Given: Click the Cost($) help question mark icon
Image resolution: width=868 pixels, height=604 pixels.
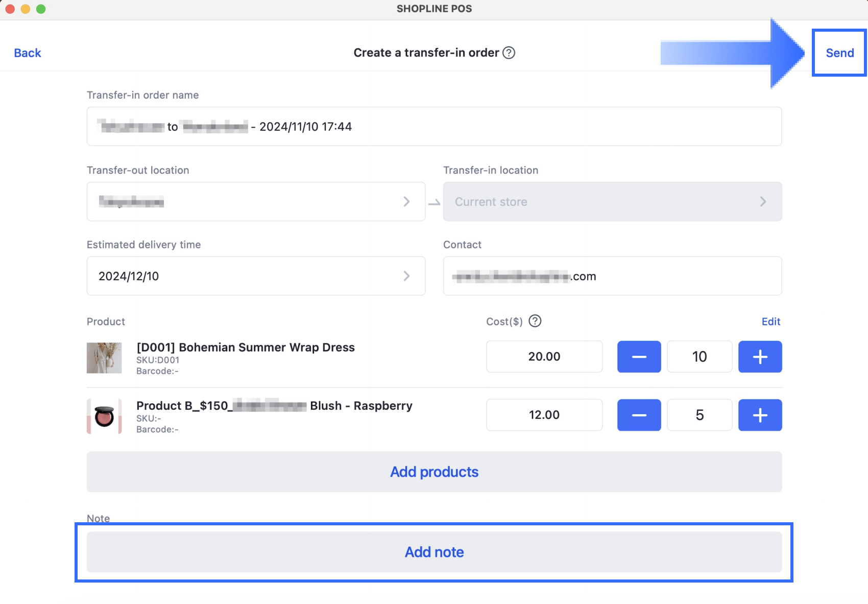Looking at the screenshot, I should (535, 321).
